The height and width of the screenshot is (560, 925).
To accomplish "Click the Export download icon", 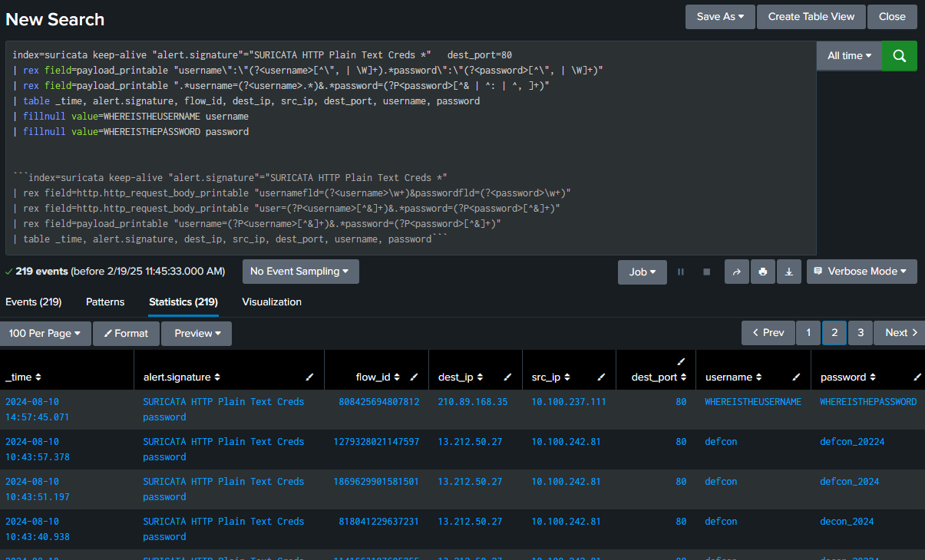I will click(788, 272).
